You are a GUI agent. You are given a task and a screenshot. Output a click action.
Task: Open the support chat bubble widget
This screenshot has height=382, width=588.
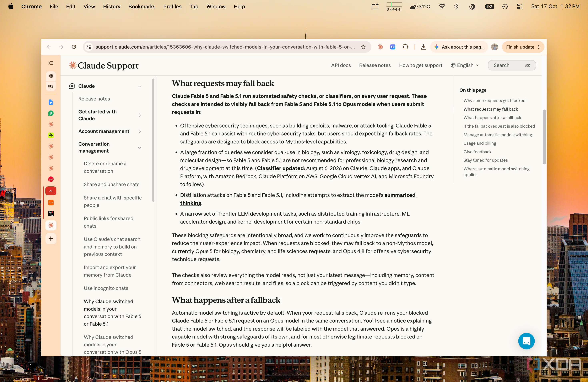tap(526, 341)
